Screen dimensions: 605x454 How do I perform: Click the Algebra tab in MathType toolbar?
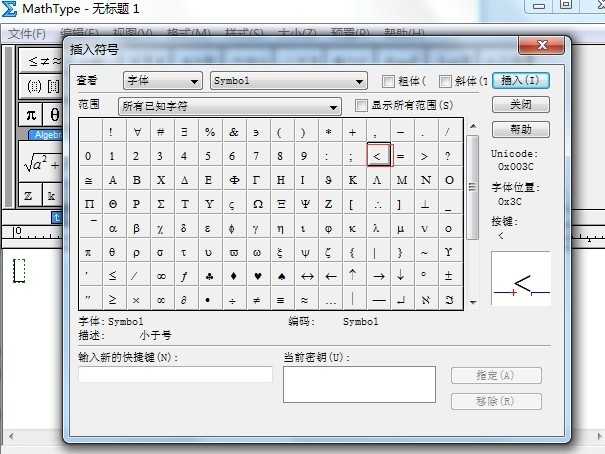point(46,134)
